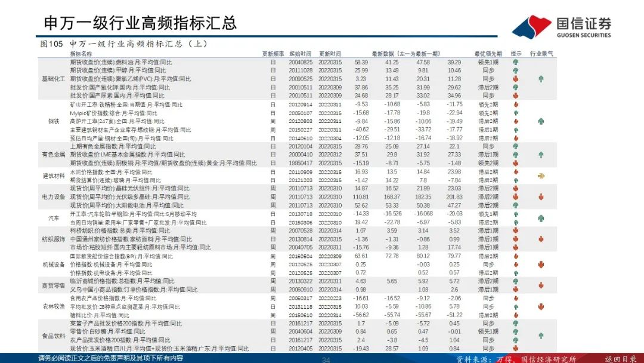The width and height of the screenshot is (644, 363).
Task: Click the green 行业景气 arrow for 基础化工
Action: [x=541, y=79]
